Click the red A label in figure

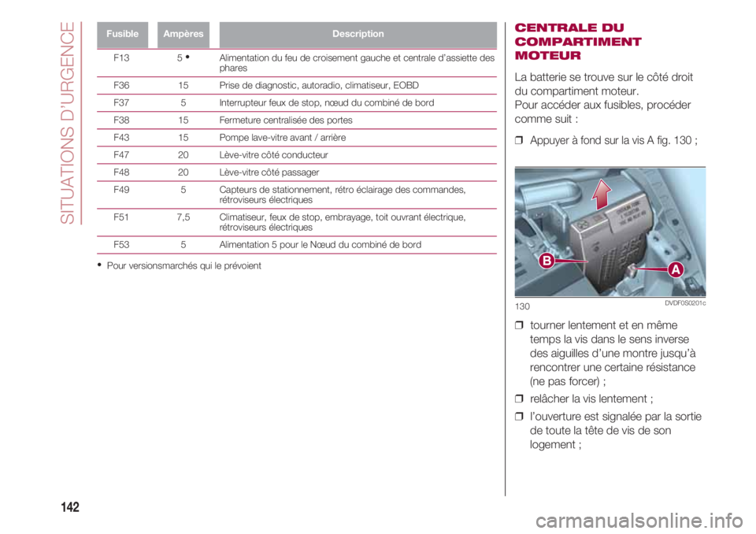click(676, 269)
